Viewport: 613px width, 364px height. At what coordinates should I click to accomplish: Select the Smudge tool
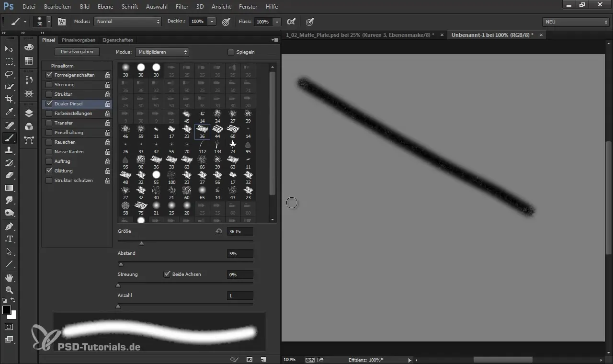coord(9,200)
